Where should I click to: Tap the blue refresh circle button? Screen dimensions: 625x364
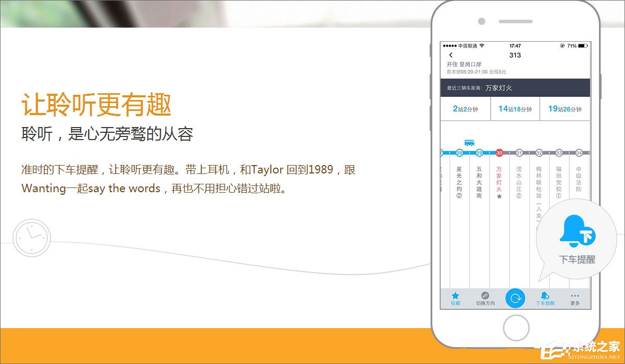tap(515, 298)
